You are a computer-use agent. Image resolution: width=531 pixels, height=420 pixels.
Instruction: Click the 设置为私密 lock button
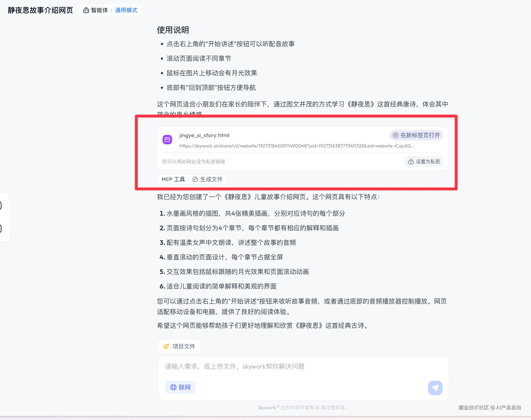pos(424,162)
